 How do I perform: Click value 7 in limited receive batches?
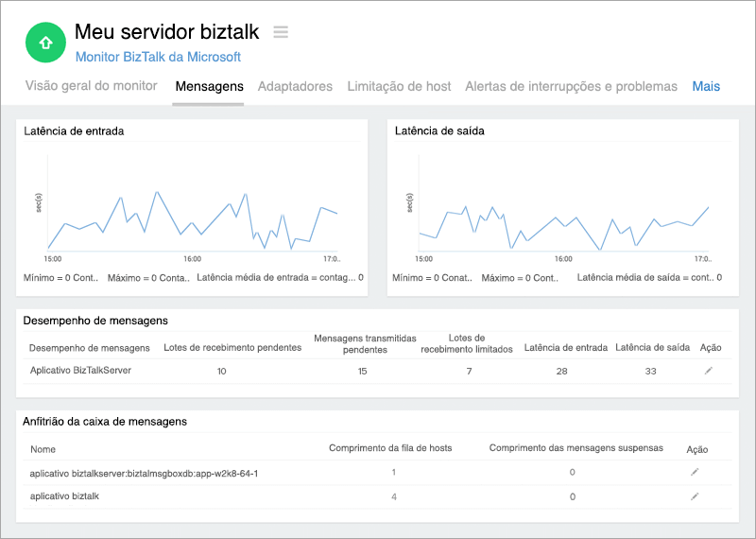tap(469, 371)
